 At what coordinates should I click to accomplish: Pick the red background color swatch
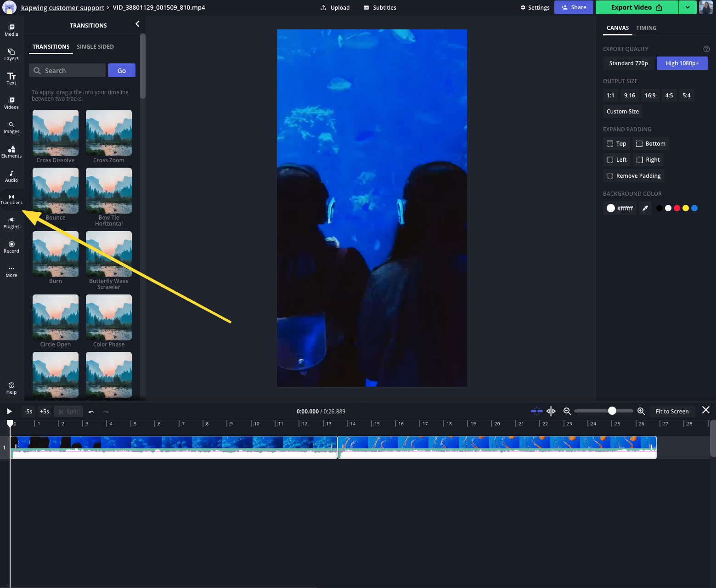pos(677,208)
